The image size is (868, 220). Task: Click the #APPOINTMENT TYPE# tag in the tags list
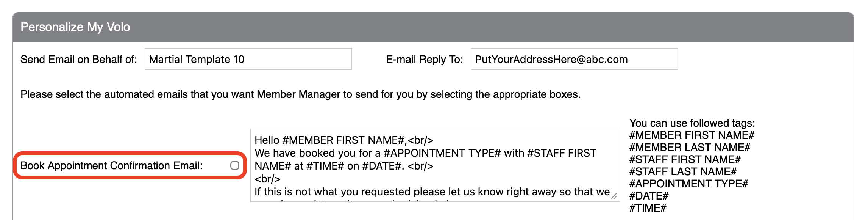click(688, 184)
